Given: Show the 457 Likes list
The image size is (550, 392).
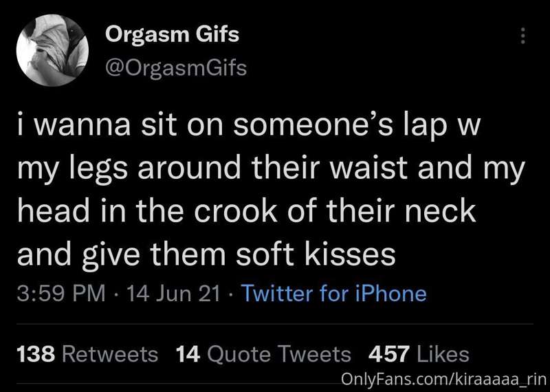Looking at the screenshot, I should (419, 353).
